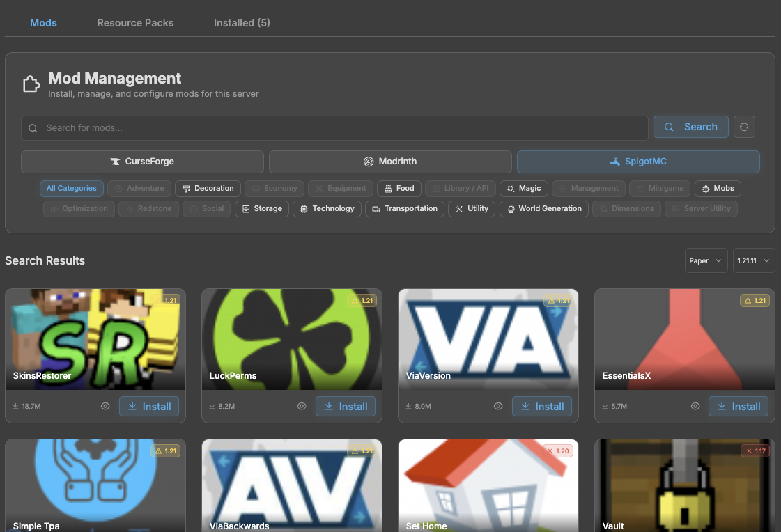Switch to the Resource Packs tab

click(135, 22)
